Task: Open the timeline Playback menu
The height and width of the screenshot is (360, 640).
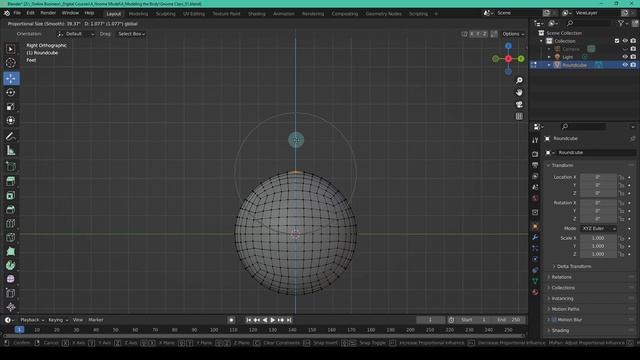Action: [32, 320]
